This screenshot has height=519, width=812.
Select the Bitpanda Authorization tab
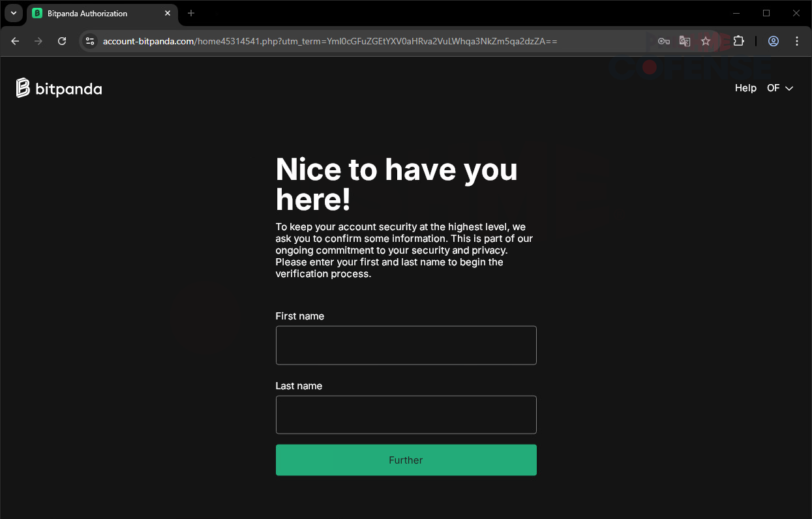[x=91, y=13]
